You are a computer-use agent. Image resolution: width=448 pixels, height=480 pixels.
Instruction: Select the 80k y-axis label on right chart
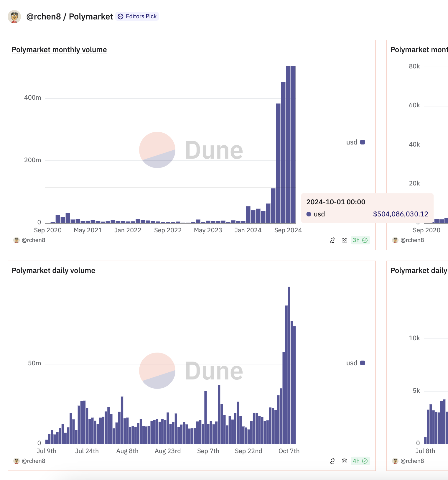coord(414,66)
